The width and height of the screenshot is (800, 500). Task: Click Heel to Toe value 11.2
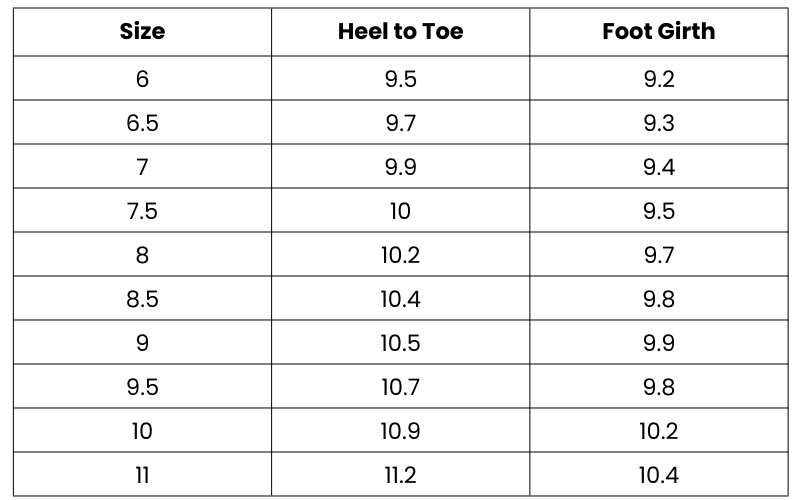pos(400,475)
